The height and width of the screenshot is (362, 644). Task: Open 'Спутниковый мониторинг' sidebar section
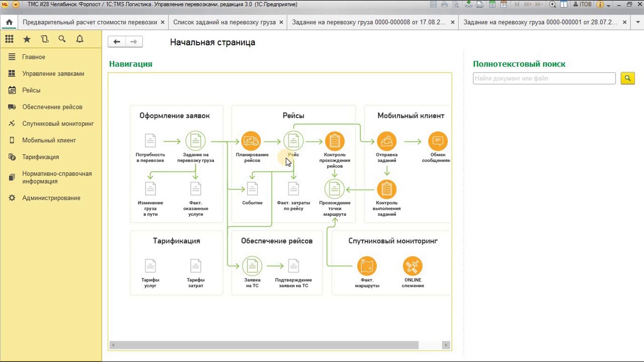point(51,123)
